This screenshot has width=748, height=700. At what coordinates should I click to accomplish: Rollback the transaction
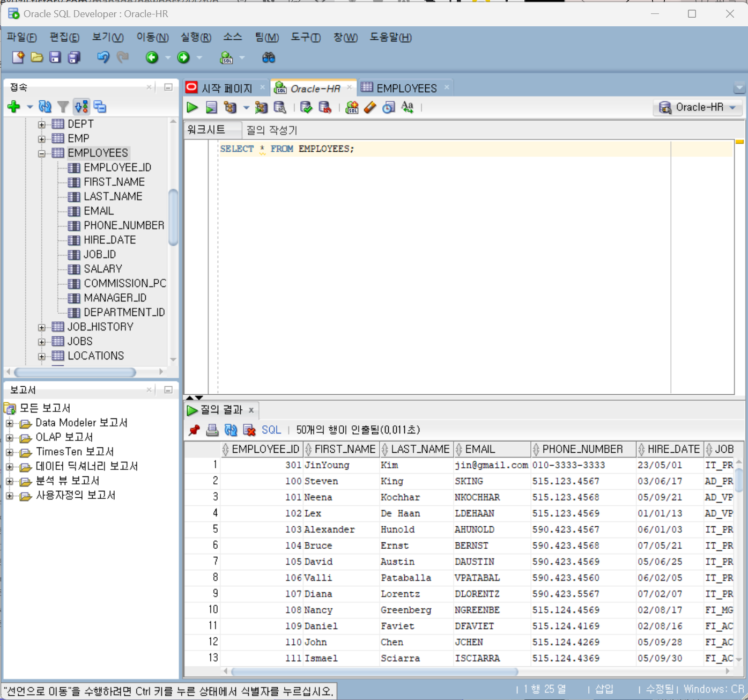(325, 107)
